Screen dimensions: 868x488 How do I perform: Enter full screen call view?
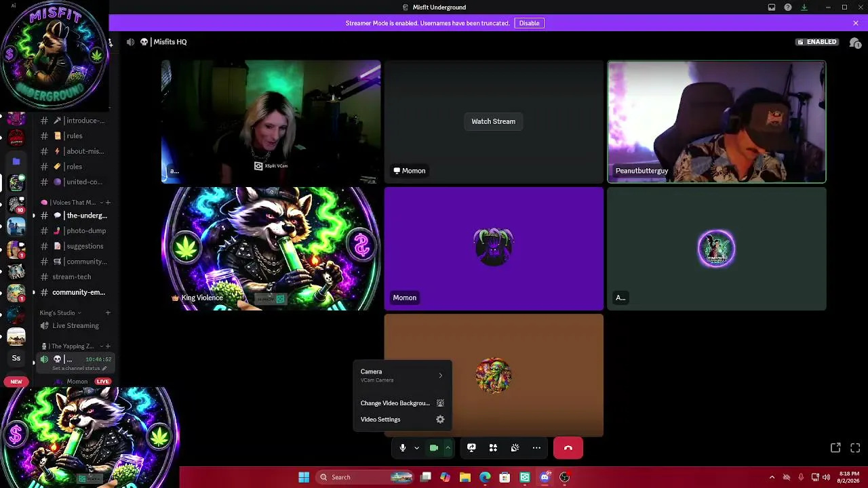pyautogui.click(x=855, y=448)
